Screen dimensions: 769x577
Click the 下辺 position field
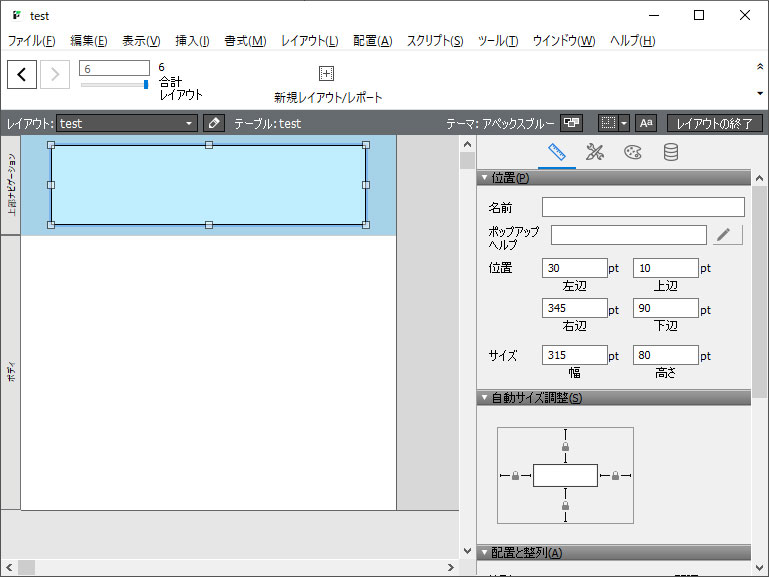(666, 308)
